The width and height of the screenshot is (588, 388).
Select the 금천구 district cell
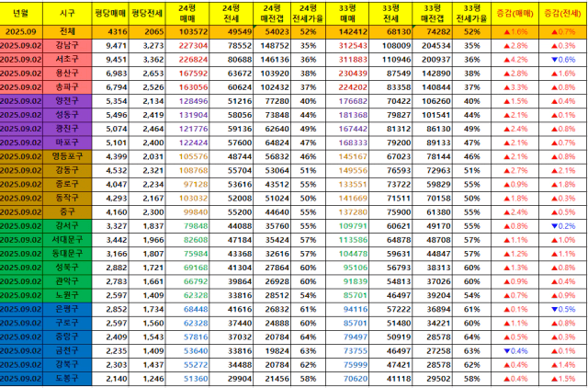[x=67, y=351]
